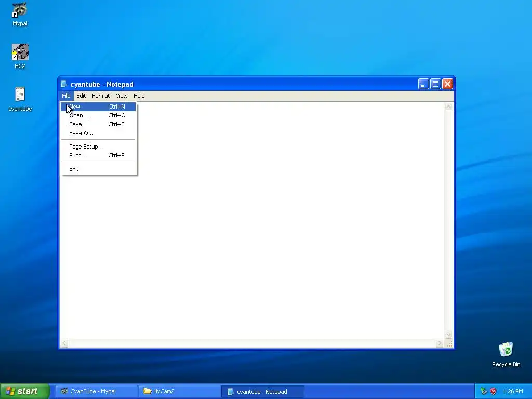Choose Page Setup... in the File menu
The height and width of the screenshot is (399, 532).
point(98,147)
